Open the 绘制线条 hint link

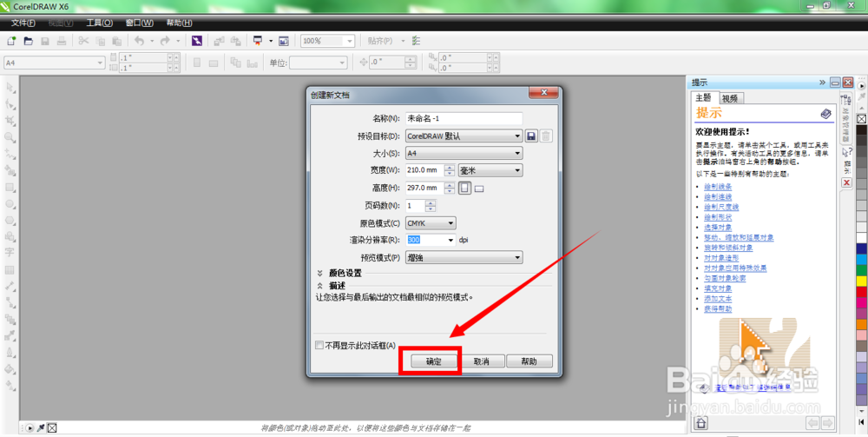(718, 187)
